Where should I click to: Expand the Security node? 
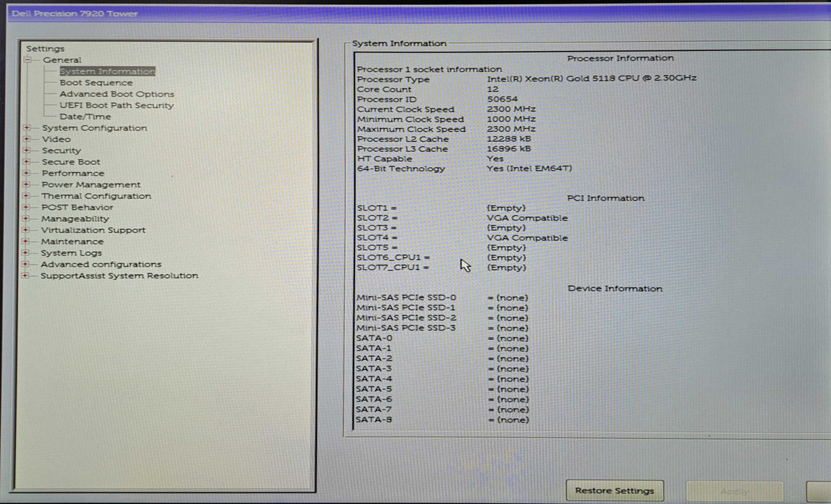(27, 150)
